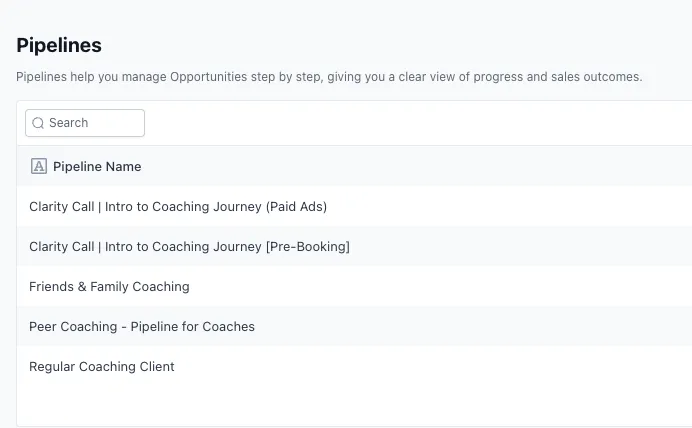692x428 pixels.
Task: Click the pipelines description sentence
Action: (x=329, y=77)
